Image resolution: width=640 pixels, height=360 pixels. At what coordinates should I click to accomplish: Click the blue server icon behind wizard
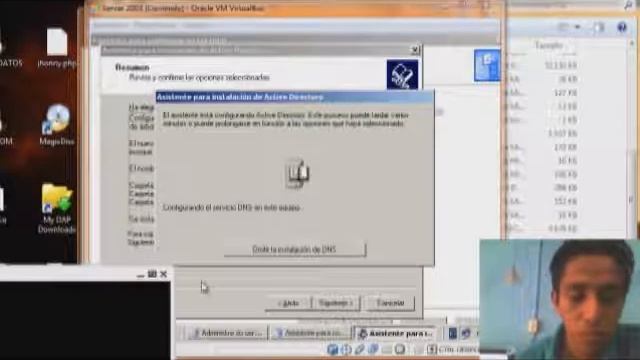487,65
